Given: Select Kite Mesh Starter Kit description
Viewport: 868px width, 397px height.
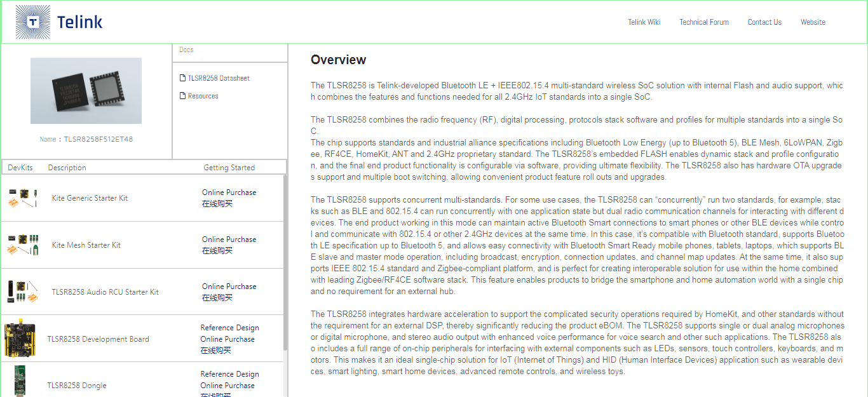Looking at the screenshot, I should point(86,245).
